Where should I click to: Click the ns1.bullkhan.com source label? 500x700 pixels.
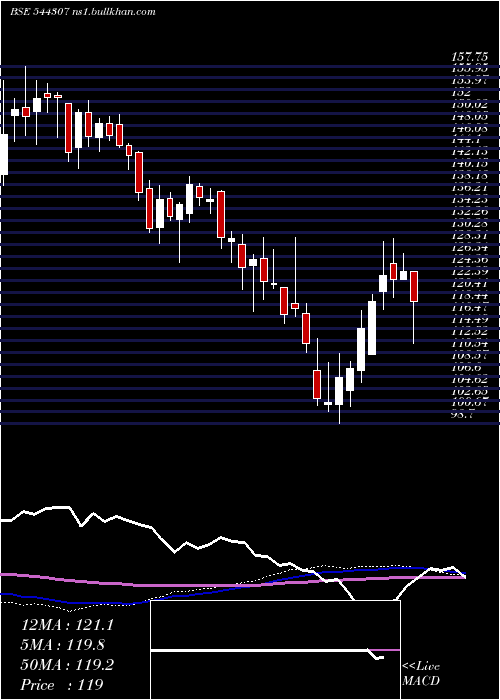[113, 12]
